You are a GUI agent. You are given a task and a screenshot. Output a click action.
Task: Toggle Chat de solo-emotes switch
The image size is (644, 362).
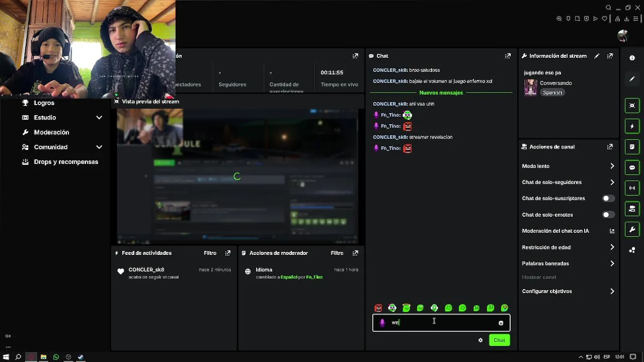(x=609, y=215)
